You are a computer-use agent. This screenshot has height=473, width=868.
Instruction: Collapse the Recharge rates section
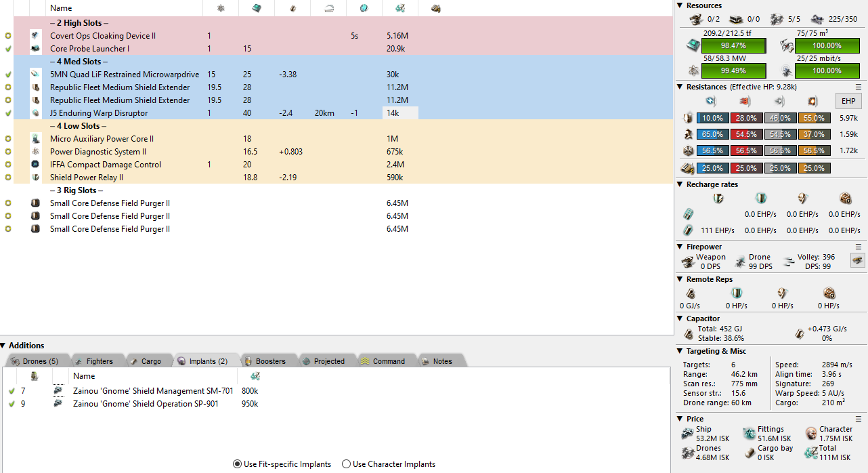pos(680,184)
